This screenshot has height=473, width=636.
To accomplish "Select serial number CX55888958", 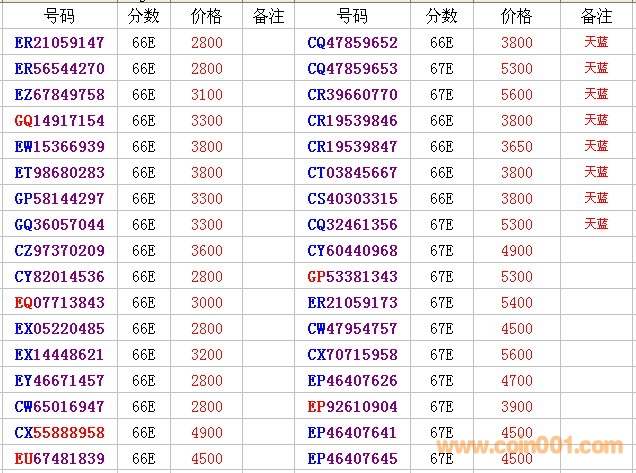I will pyautogui.click(x=60, y=433).
